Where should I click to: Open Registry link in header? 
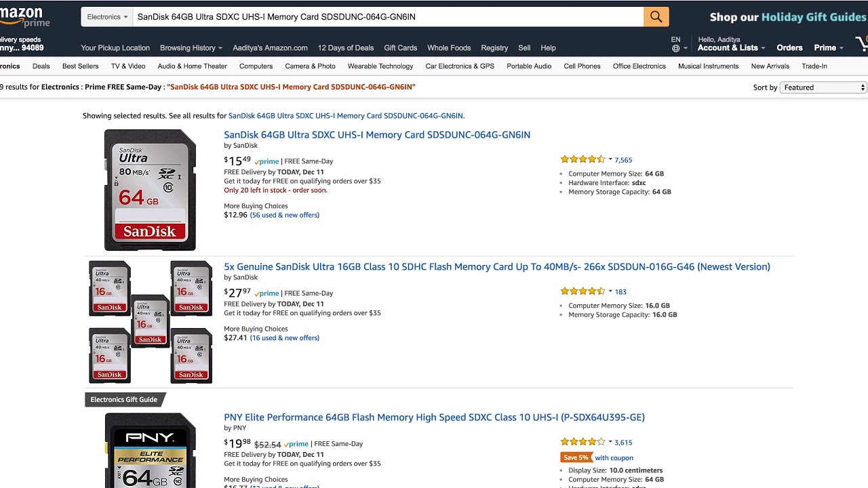[494, 48]
